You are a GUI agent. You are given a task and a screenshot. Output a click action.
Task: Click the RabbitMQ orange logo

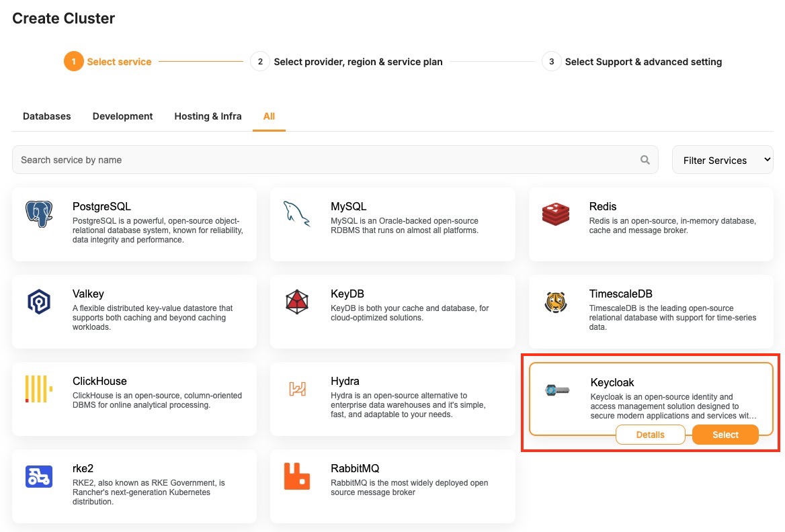(297, 476)
